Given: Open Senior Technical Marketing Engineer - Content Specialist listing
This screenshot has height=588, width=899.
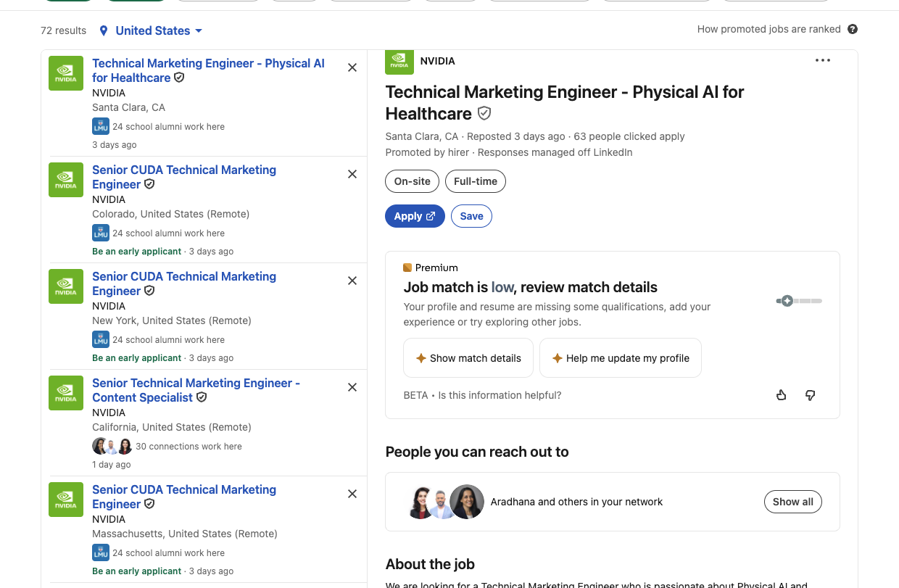Looking at the screenshot, I should coord(196,390).
